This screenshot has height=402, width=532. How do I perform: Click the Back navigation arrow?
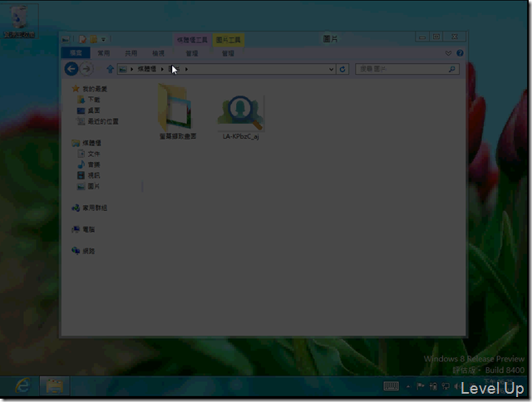tap(71, 69)
